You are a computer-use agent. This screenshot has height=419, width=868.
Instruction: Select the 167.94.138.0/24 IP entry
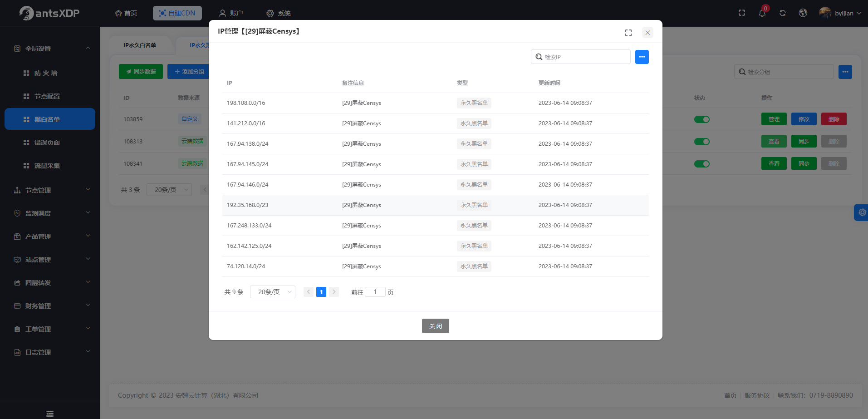(248, 144)
